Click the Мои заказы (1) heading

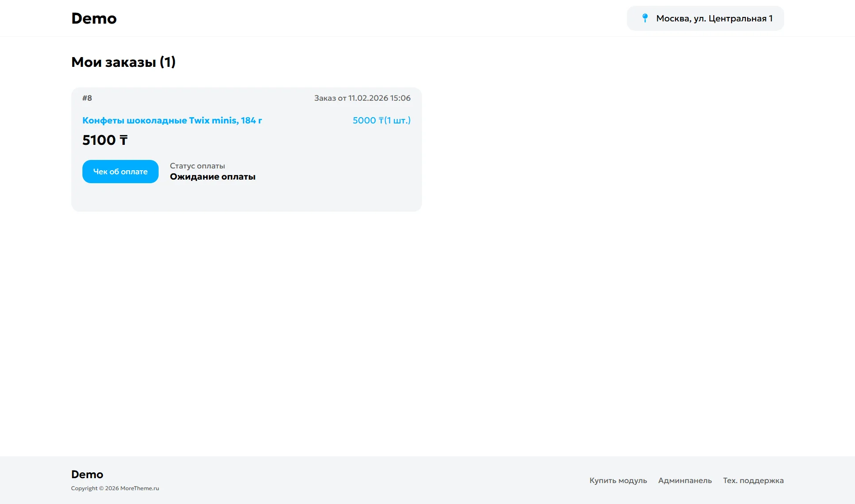pyautogui.click(x=123, y=62)
